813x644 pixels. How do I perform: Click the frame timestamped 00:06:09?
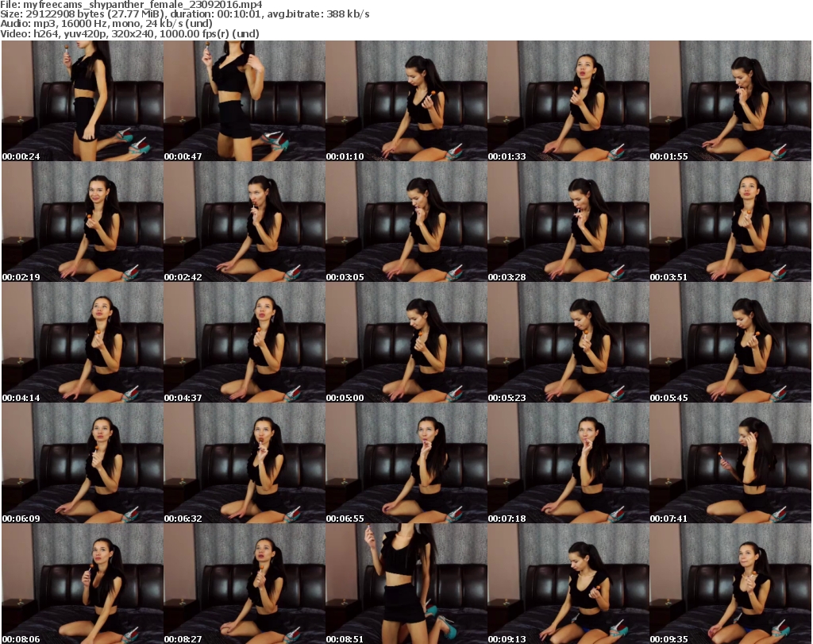[x=82, y=463]
